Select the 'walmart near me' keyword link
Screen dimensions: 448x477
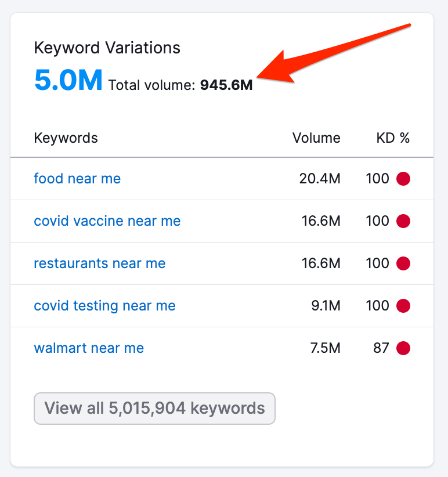(x=89, y=348)
